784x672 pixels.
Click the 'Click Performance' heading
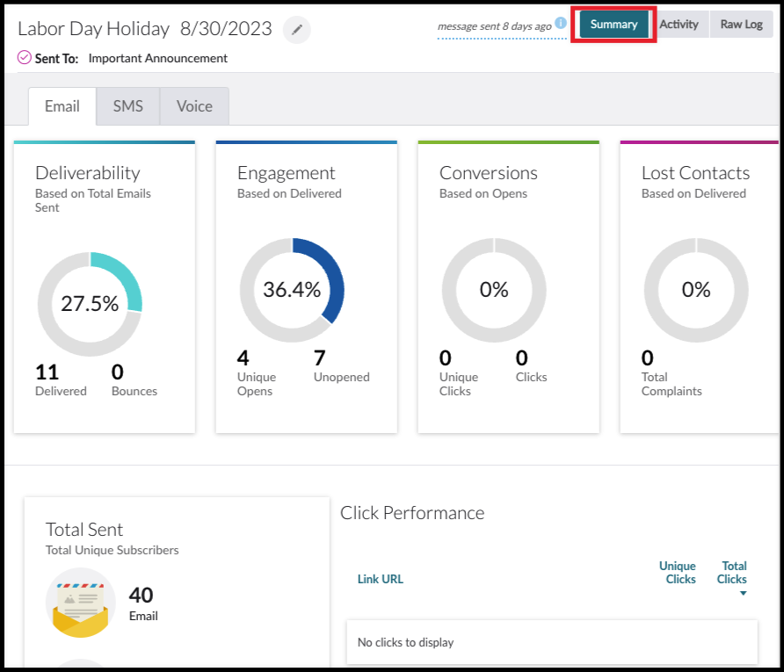point(412,513)
